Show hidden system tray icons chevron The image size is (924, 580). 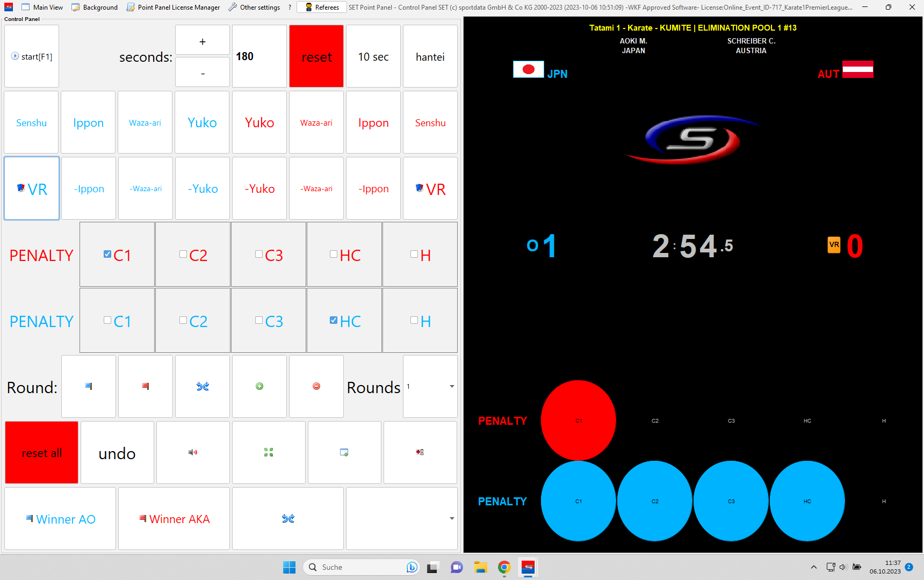click(x=814, y=567)
